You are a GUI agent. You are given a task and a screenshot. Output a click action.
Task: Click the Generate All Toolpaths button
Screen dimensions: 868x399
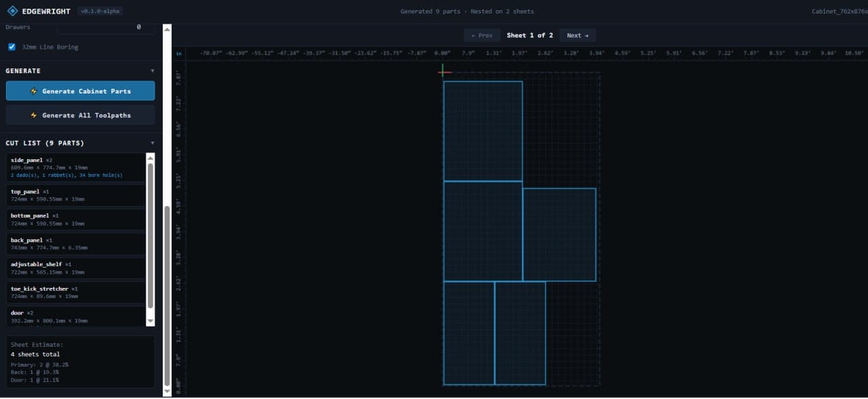coord(80,114)
